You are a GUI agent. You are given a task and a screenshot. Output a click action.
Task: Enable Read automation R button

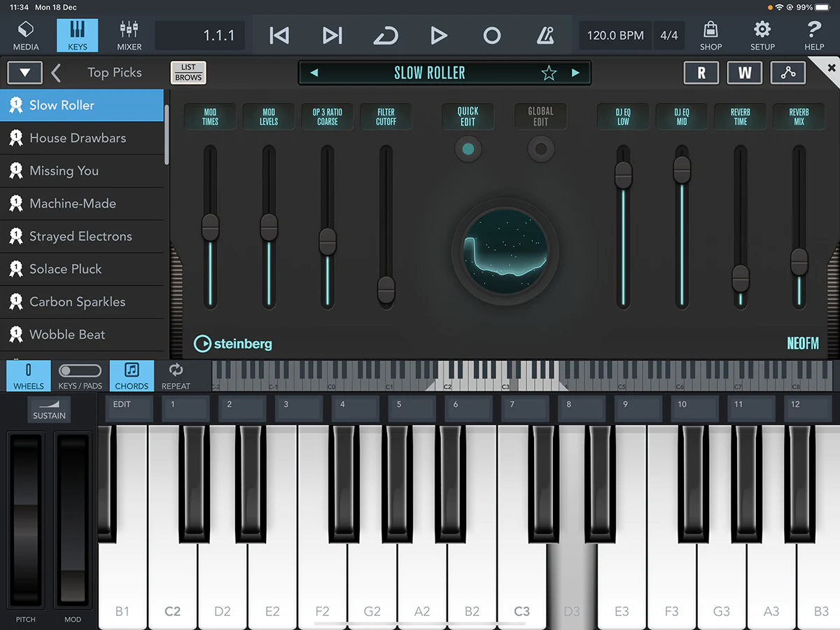coord(701,73)
